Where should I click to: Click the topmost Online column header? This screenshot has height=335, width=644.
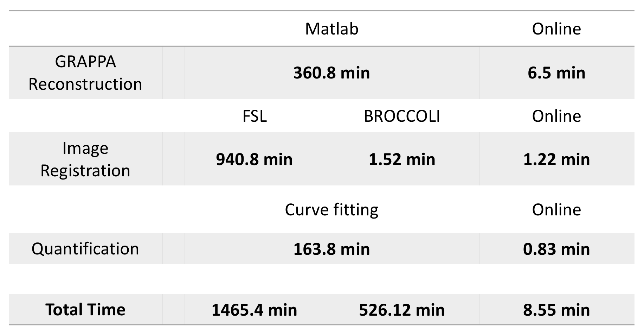pos(556,29)
